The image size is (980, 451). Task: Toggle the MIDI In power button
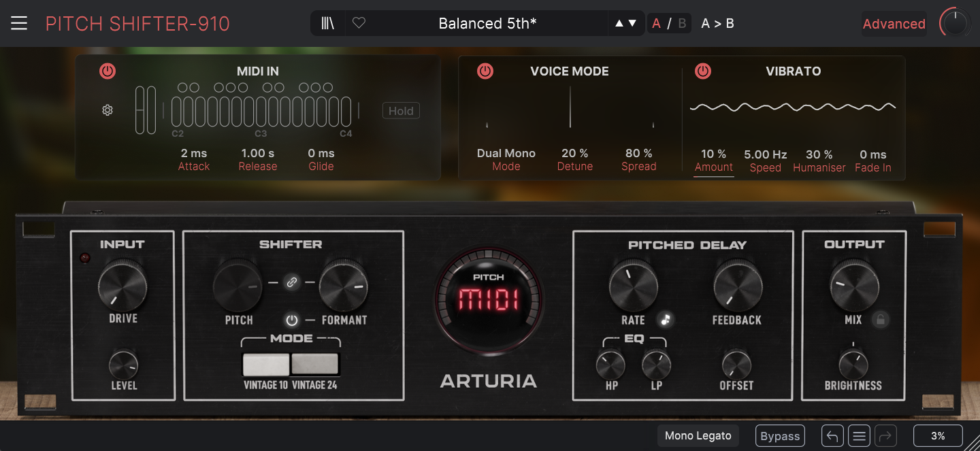click(108, 71)
